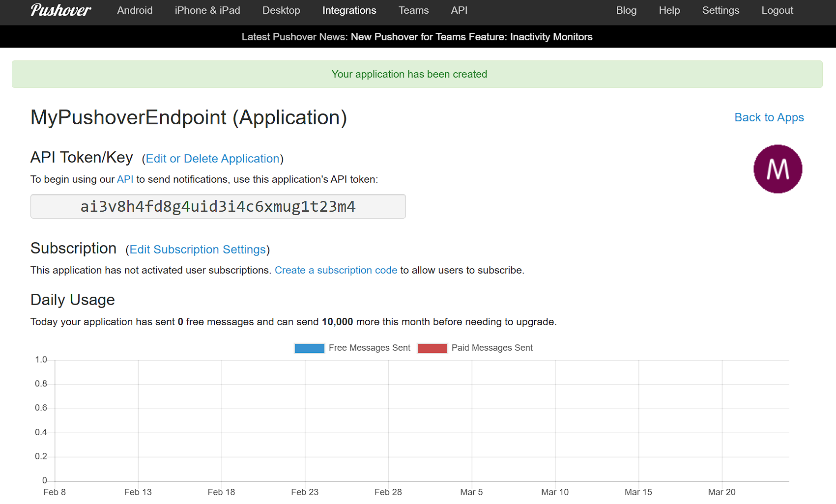
Task: Go to the Desktop menu item
Action: point(281,10)
